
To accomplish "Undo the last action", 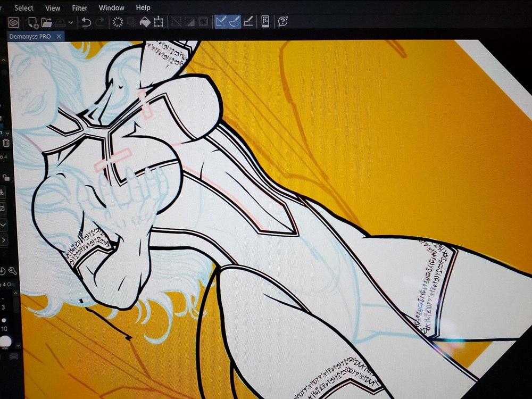I will (x=86, y=22).
